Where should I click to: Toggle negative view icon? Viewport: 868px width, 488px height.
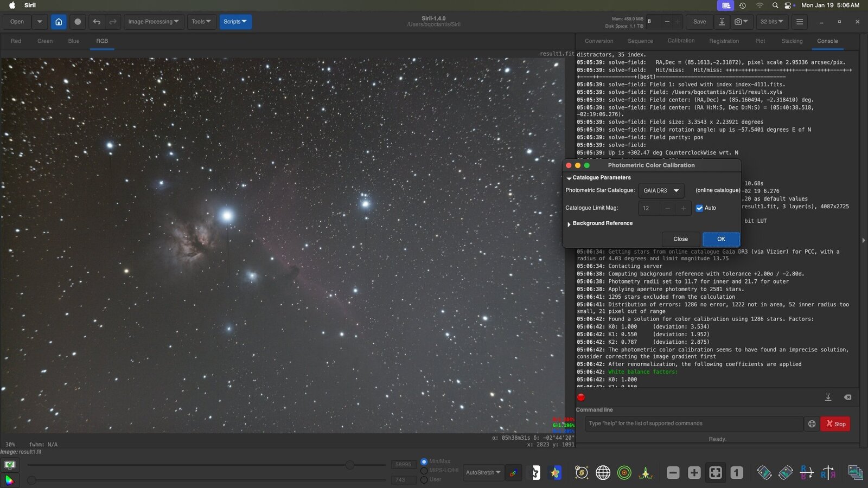[535, 473]
